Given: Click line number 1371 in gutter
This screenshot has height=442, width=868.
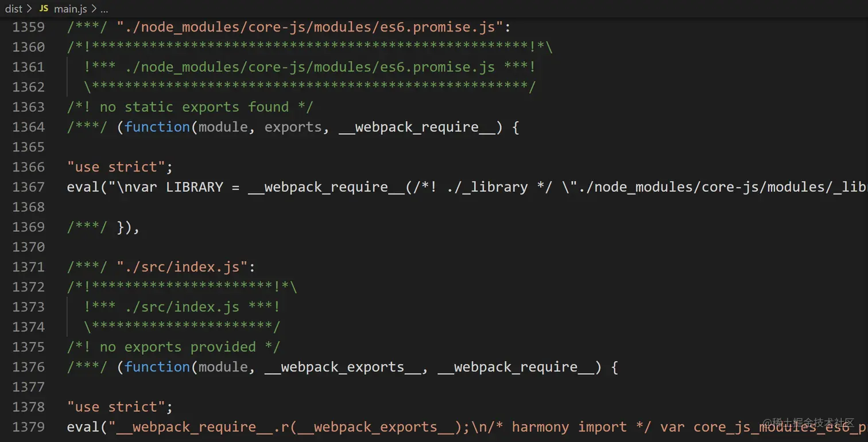Looking at the screenshot, I should point(29,267).
